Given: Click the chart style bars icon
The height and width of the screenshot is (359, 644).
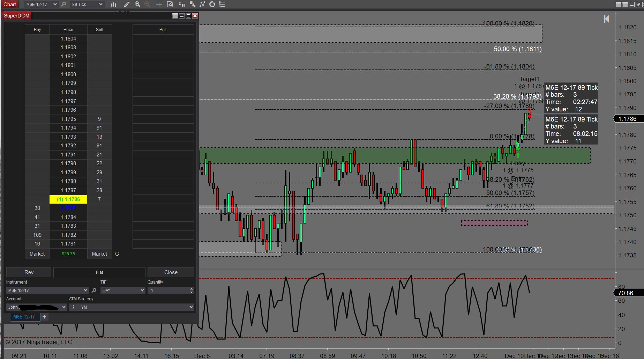Looking at the screenshot, I should click(x=113, y=5).
